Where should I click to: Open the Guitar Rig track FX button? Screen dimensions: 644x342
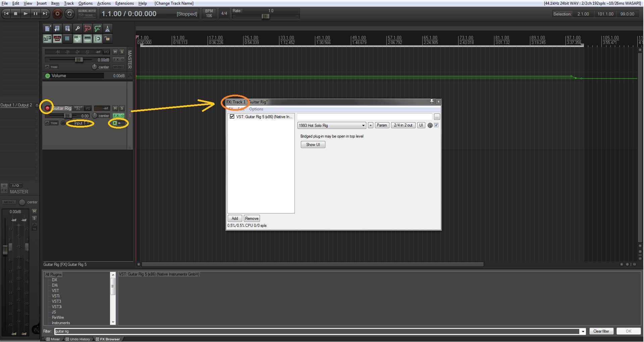[x=116, y=115]
